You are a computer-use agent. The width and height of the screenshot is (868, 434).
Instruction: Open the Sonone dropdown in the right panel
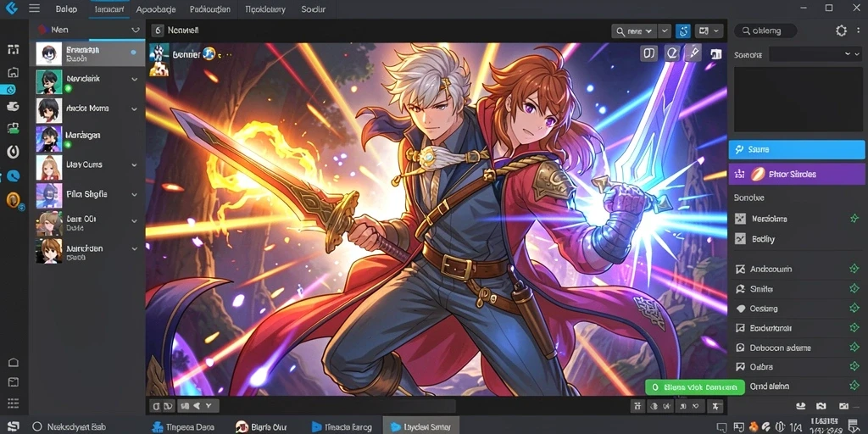815,54
